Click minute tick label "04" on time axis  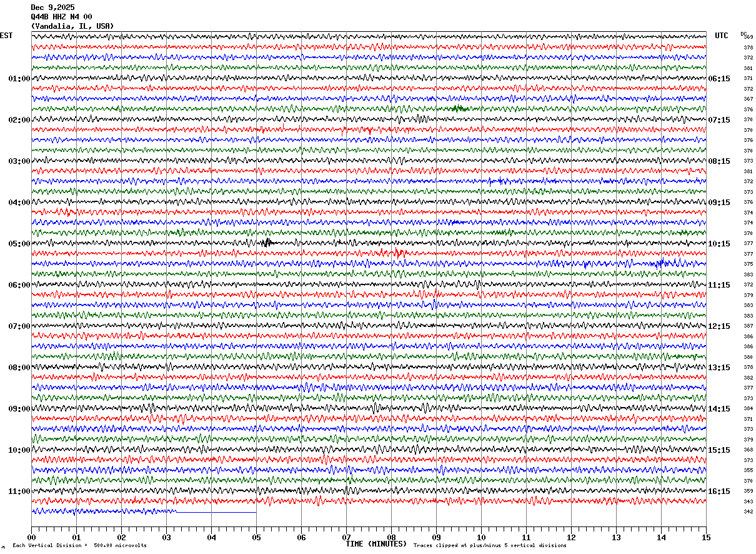coord(211,537)
